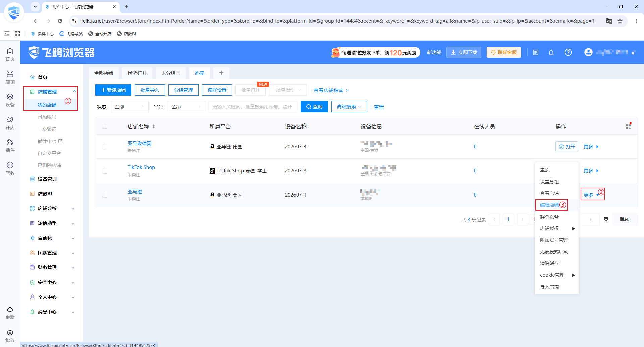Open 我的店铺 in the sidebar
The width and height of the screenshot is (644, 347).
[47, 105]
